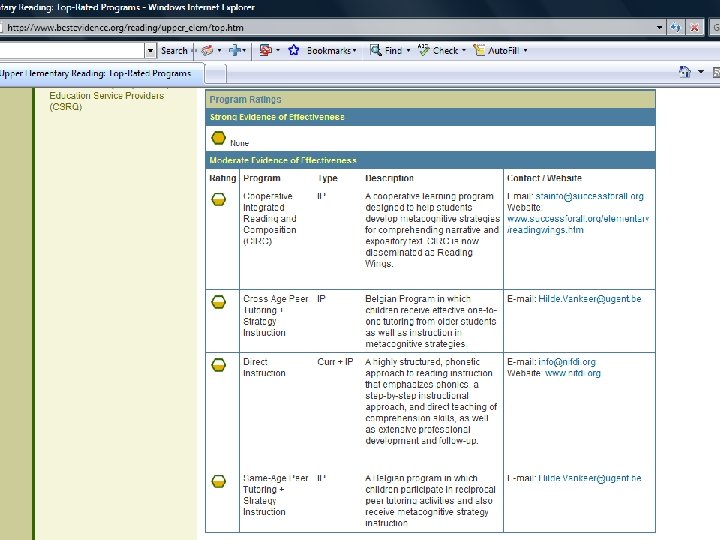Click the Find magnifier icon

point(376,50)
